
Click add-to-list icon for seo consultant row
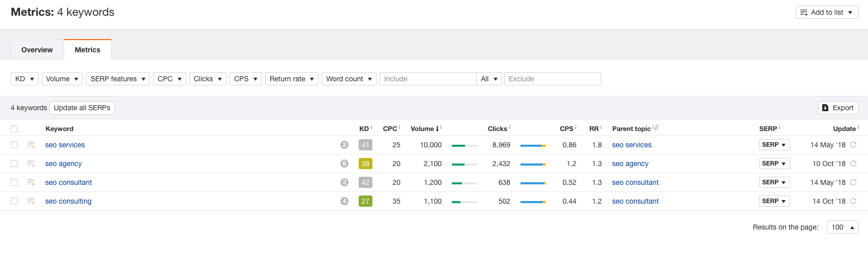tap(31, 182)
